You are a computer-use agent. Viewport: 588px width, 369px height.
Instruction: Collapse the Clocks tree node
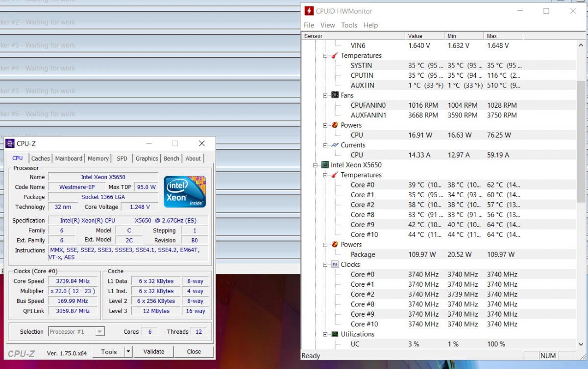(325, 265)
